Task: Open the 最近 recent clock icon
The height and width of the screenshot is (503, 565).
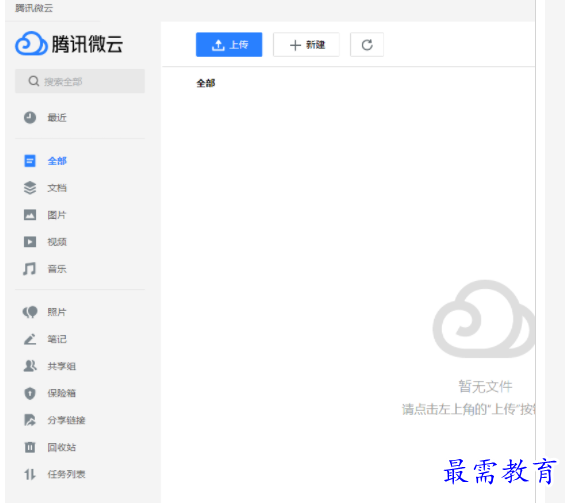Action: tap(30, 117)
